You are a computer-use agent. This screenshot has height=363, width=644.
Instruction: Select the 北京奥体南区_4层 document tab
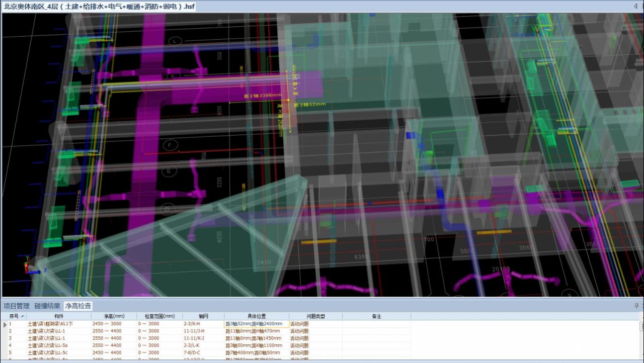click(x=99, y=7)
